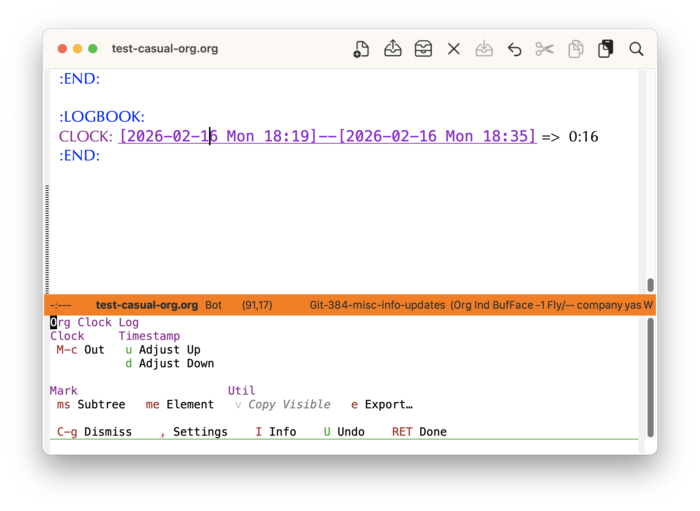The image size is (700, 511).
Task: Click the new file toolbar icon
Action: click(x=361, y=49)
